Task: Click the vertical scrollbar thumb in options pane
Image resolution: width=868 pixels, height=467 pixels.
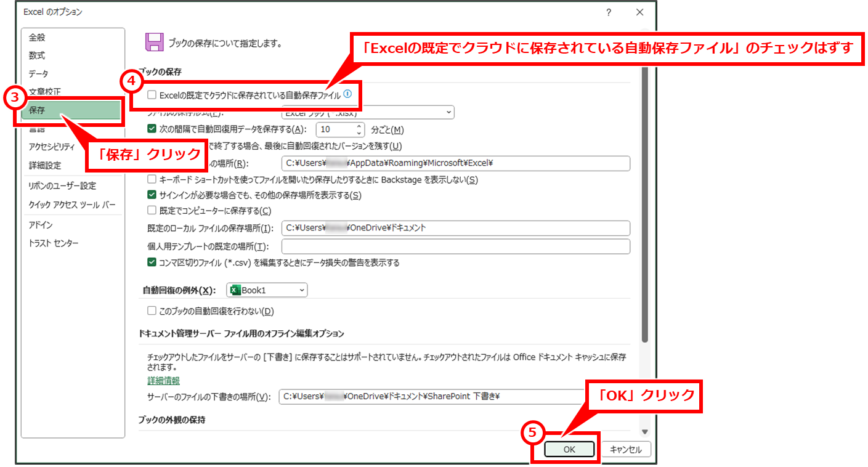Action: [645, 203]
